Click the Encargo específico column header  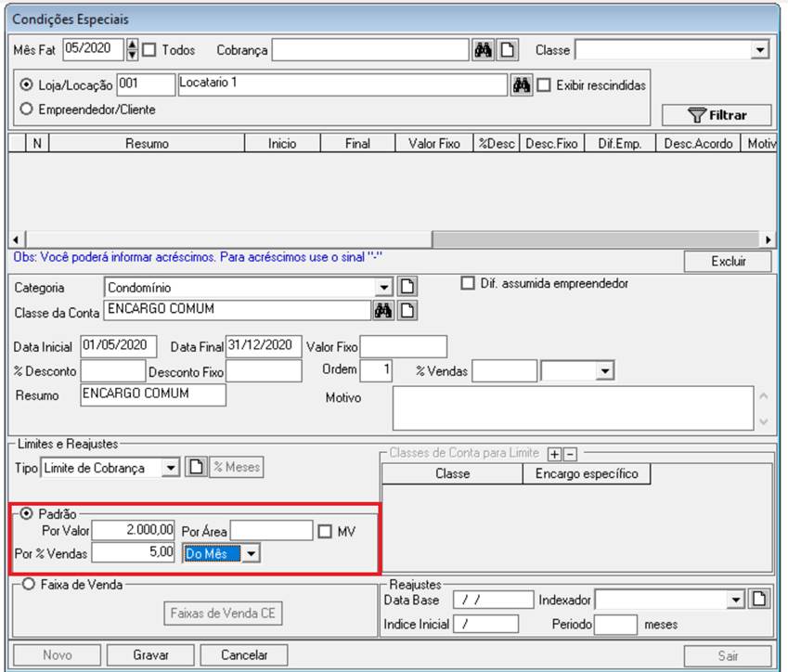[x=587, y=474]
